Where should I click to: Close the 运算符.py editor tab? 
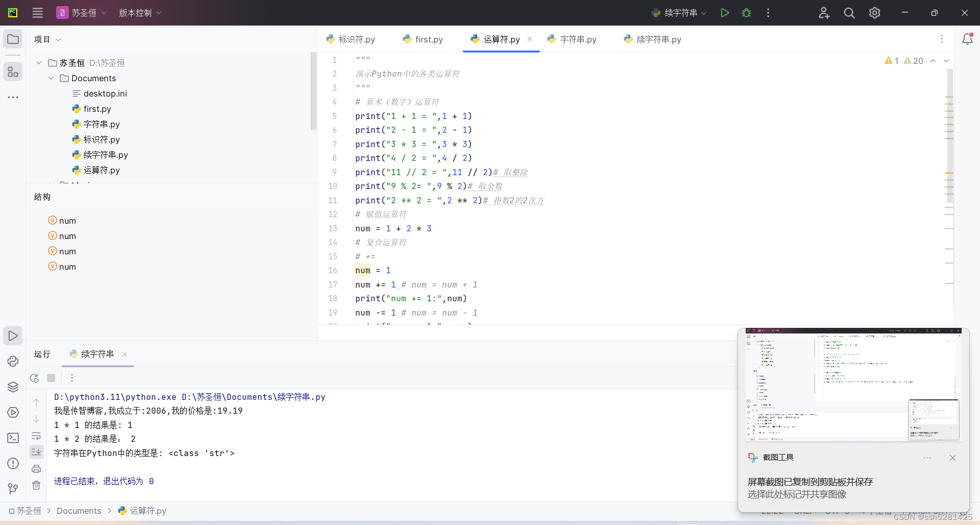(x=530, y=39)
